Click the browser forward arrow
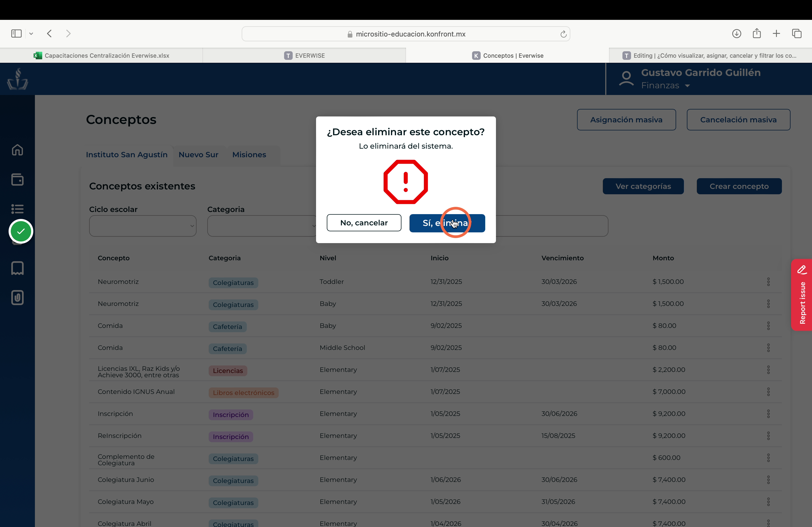 tap(68, 33)
